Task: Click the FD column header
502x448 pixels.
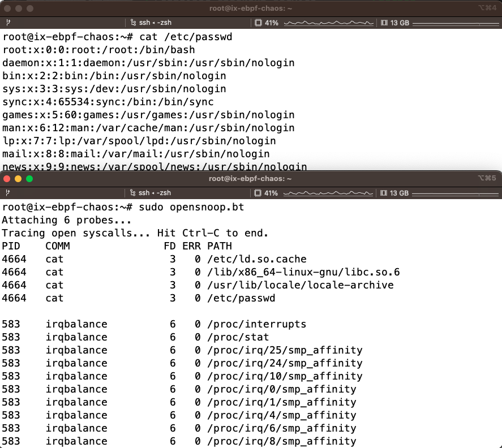Action: 170,246
